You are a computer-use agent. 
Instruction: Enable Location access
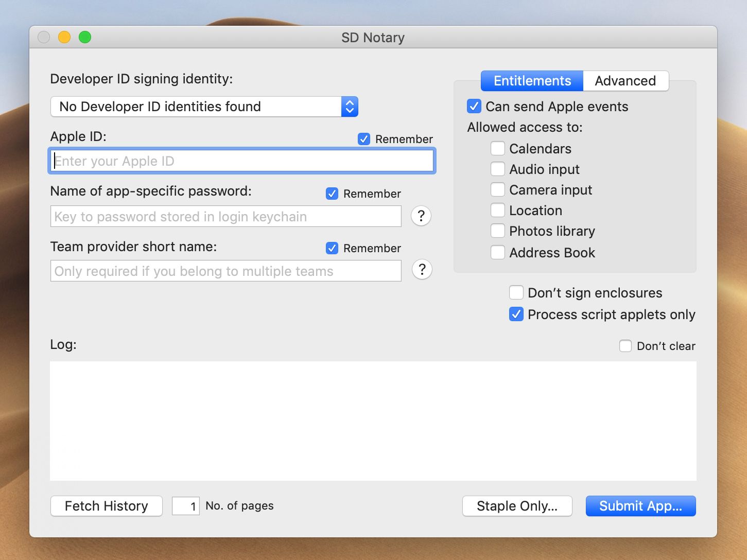[498, 210]
